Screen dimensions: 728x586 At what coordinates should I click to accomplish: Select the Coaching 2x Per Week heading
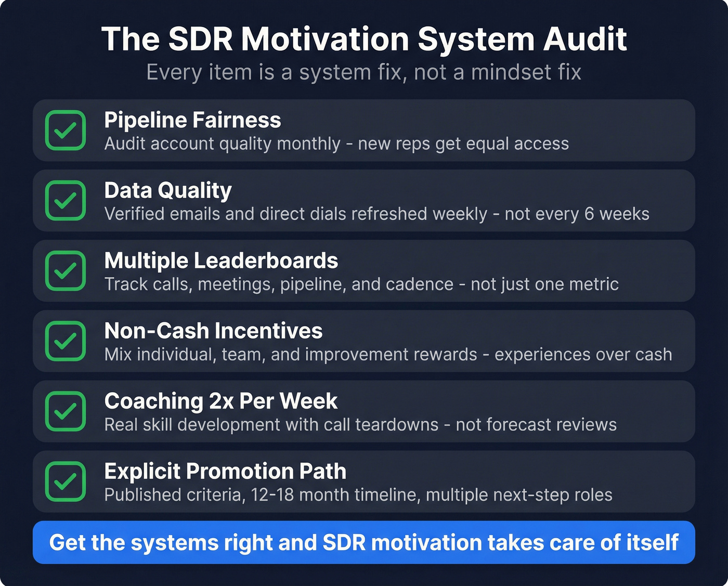pos(221,401)
